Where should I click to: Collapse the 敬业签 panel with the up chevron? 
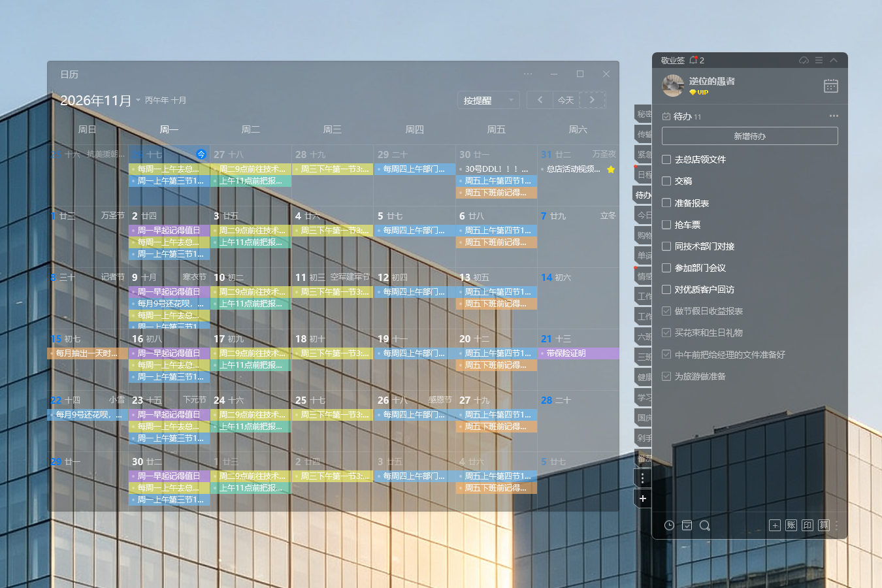(834, 60)
